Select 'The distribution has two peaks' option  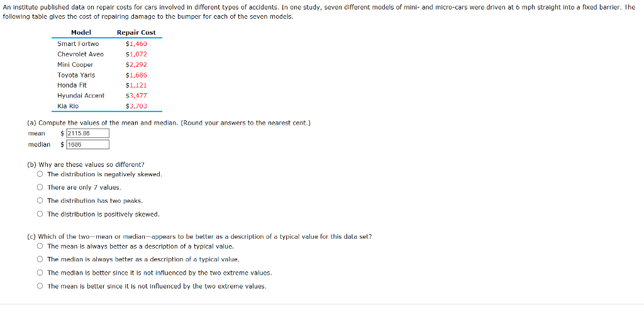click(x=40, y=201)
